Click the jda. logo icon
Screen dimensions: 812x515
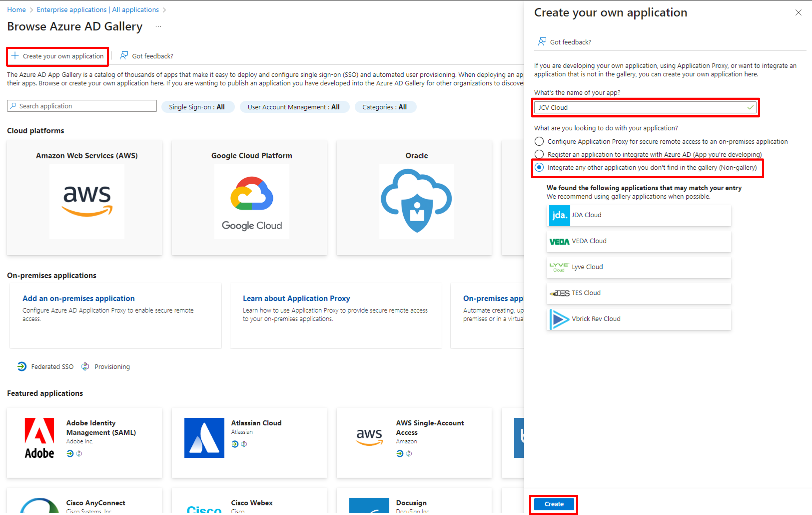pos(559,215)
